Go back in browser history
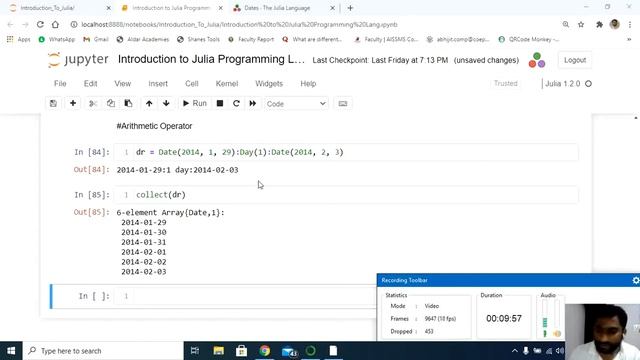Screen dimensions: 640x360 coord(11,24)
